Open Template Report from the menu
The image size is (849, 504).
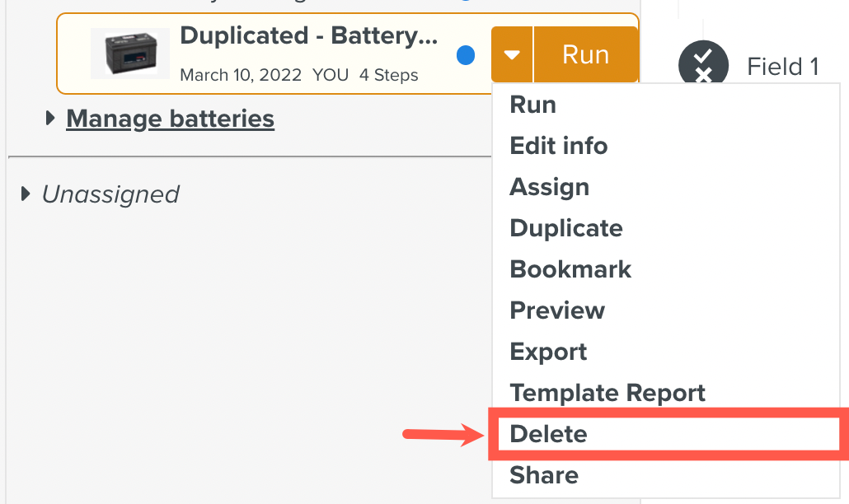pos(607,393)
